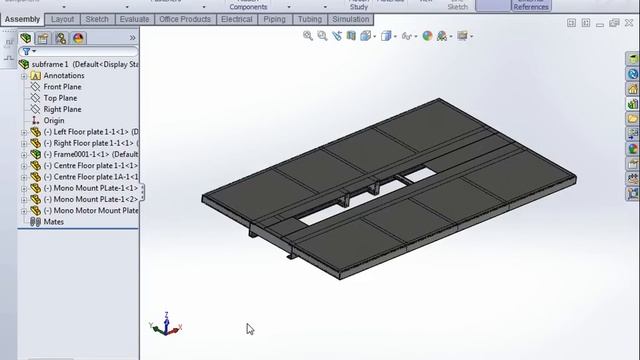This screenshot has width=640, height=360.
Task: Click the External References button
Action: [x=531, y=5]
